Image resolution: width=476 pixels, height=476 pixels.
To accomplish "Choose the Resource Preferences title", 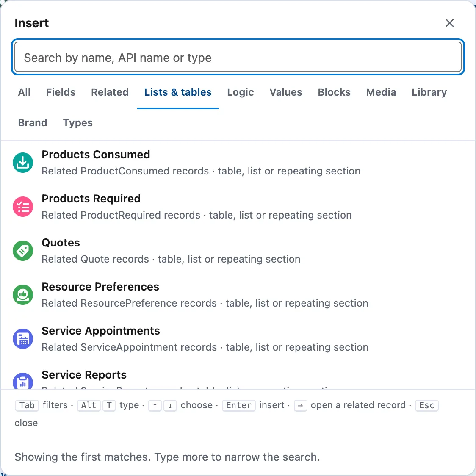I will [x=100, y=287].
